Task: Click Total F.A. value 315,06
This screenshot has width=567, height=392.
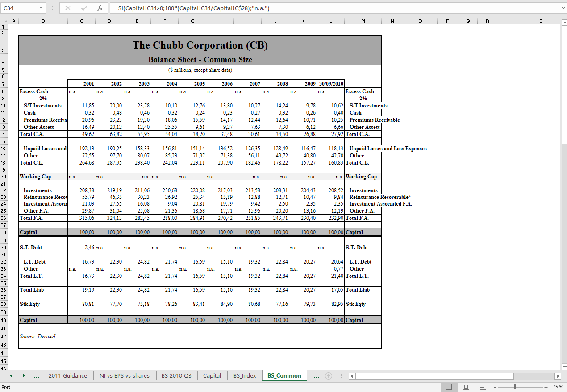Action: pos(87,218)
